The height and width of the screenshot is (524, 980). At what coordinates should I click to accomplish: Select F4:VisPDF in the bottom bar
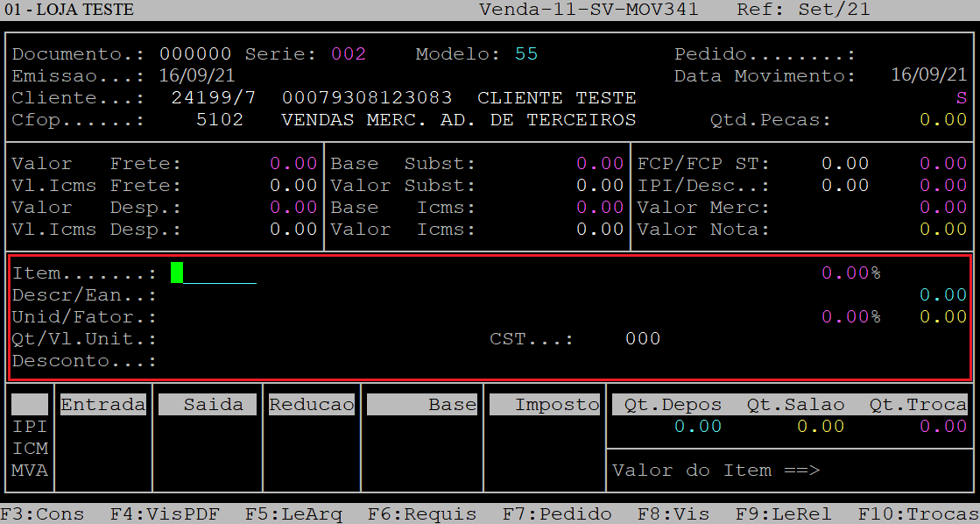click(165, 514)
